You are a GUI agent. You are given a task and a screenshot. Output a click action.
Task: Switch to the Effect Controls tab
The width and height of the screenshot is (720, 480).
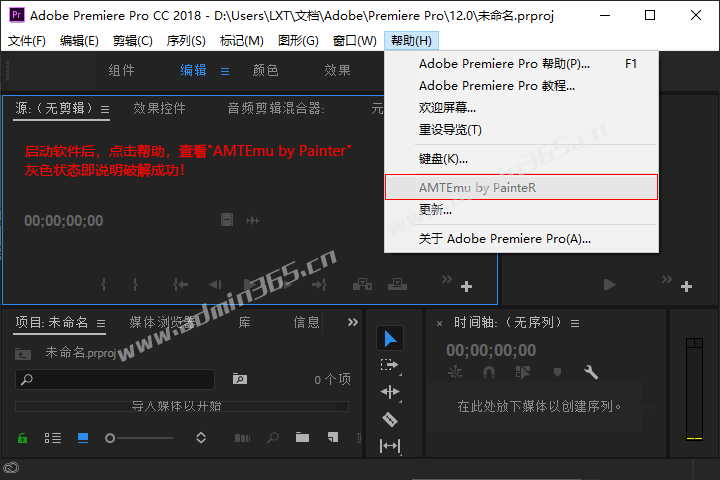pos(159,108)
